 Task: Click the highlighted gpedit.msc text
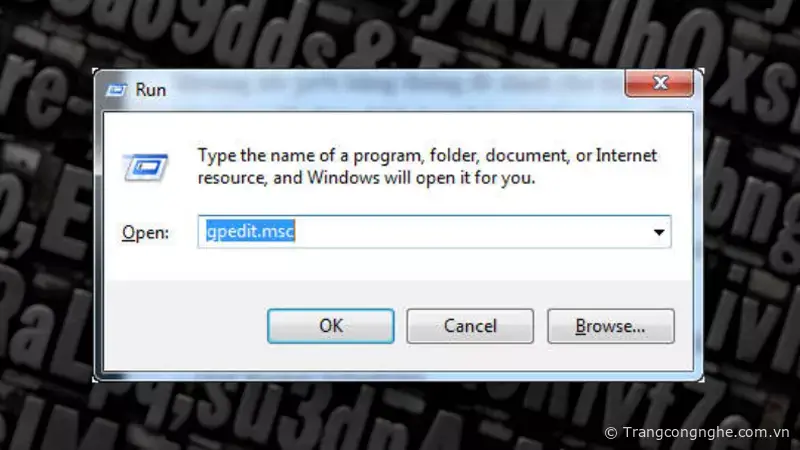(x=251, y=232)
